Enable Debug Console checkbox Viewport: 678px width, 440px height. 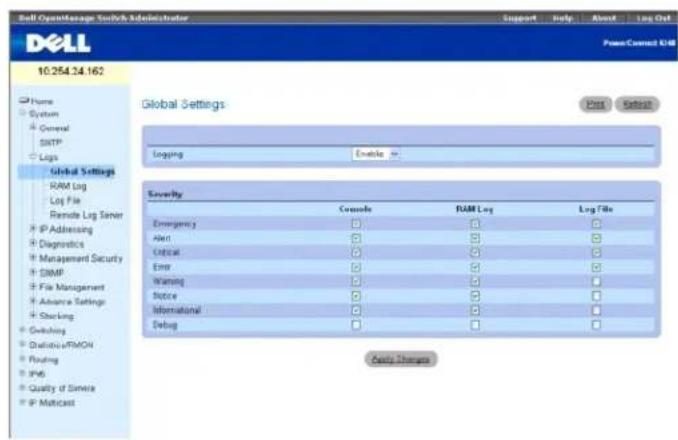356,325
